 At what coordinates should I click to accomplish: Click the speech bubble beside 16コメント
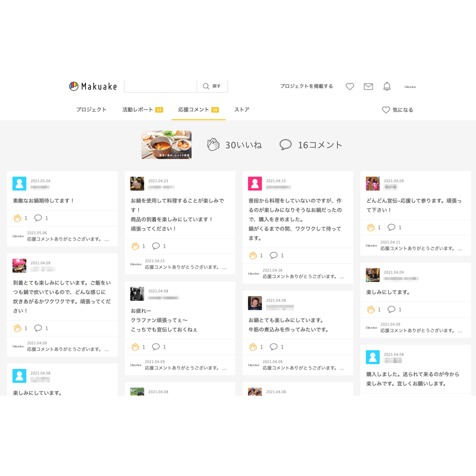pos(286,145)
